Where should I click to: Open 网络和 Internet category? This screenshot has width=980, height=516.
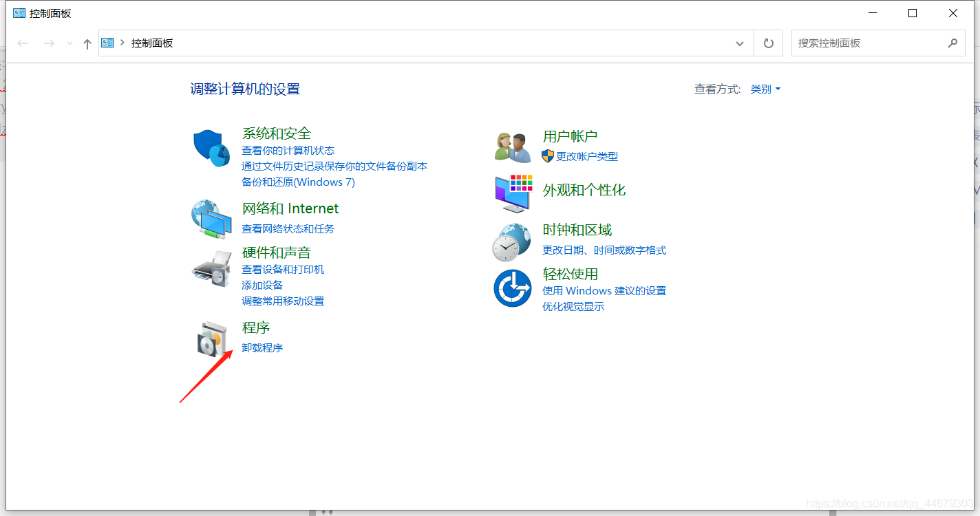point(290,208)
